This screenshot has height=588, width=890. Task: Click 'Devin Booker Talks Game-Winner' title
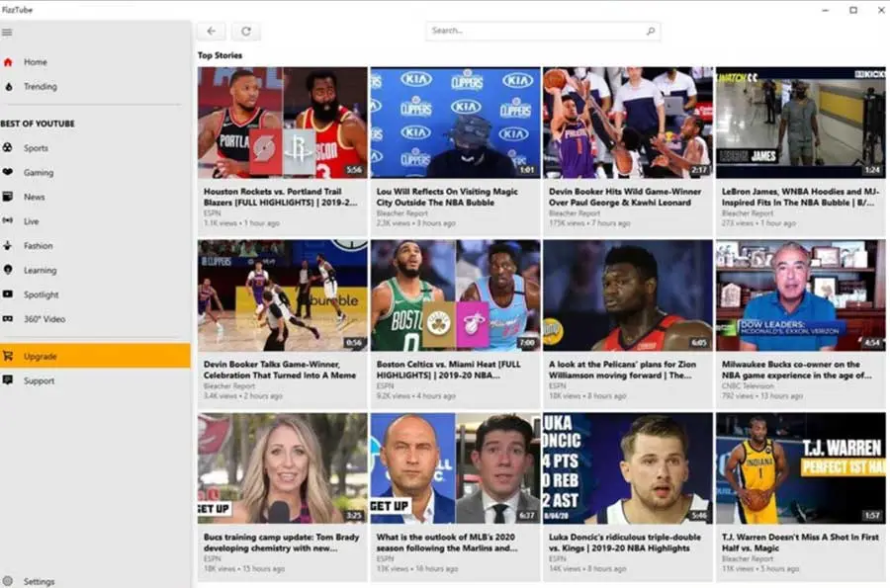click(280, 370)
